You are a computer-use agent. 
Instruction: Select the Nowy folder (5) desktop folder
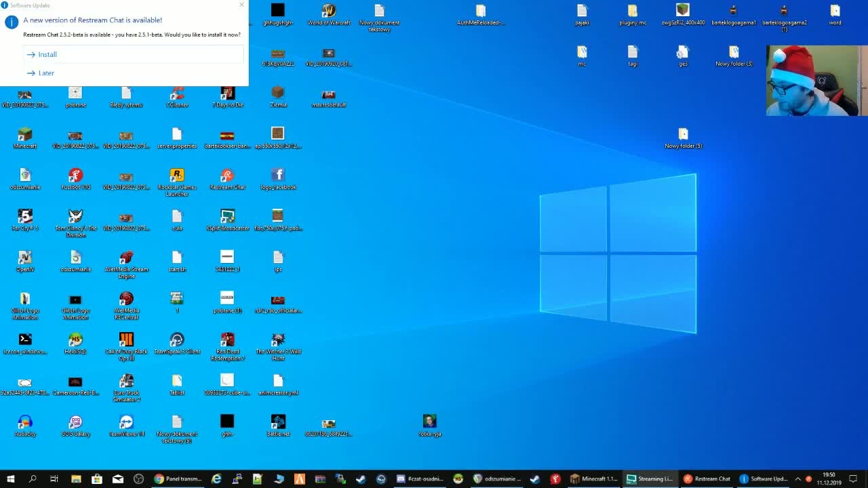tap(683, 138)
